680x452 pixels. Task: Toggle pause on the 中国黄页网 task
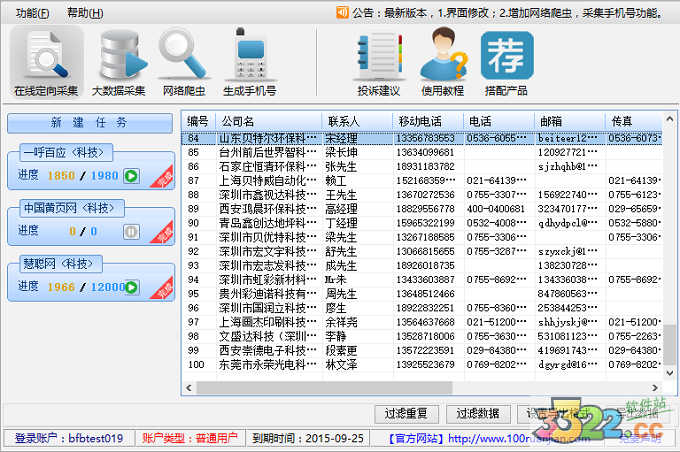[x=130, y=231]
